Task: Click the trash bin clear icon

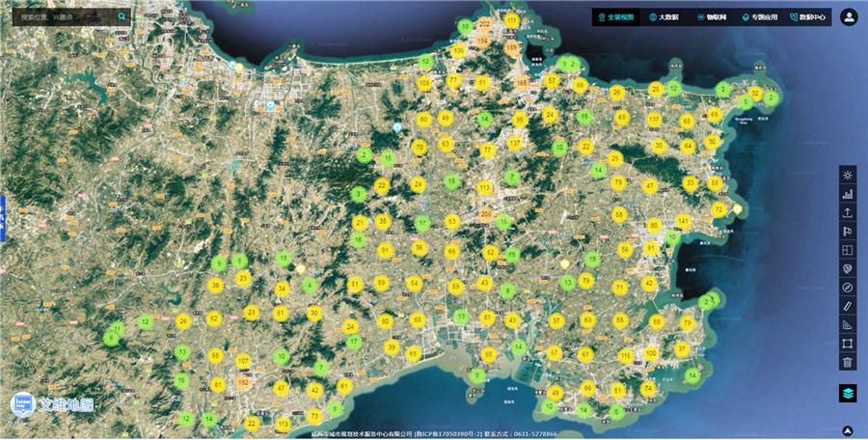Action: 847,362
